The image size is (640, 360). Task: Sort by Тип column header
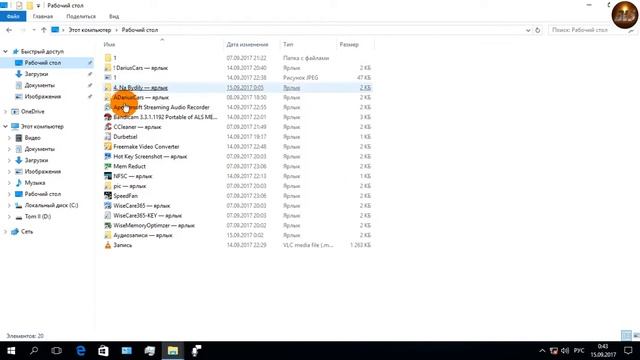288,44
